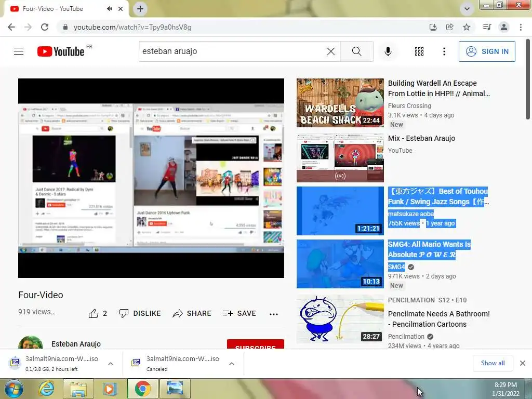Screen dimensions: 532x399
Task: Like the Four-Video video
Action: point(97,313)
